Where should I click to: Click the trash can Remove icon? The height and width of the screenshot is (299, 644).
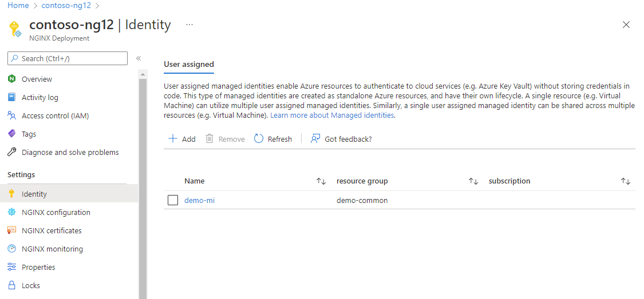tap(210, 138)
